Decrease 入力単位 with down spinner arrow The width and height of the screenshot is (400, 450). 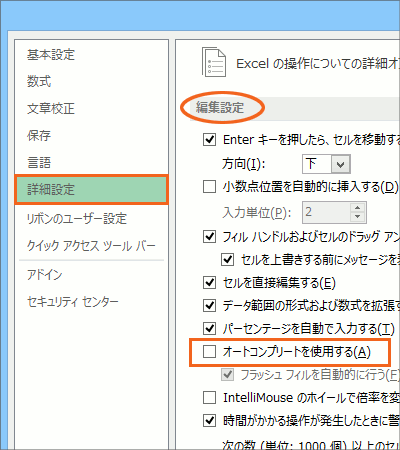[358, 217]
